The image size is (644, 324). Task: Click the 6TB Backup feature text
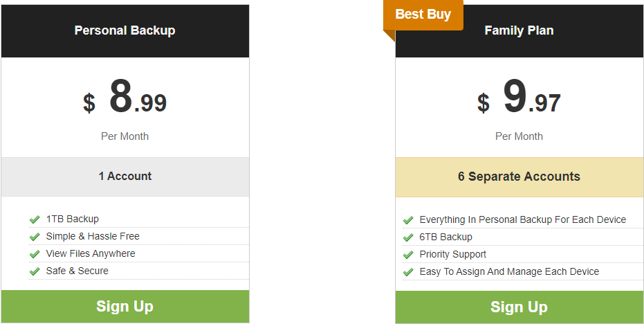[x=445, y=237]
